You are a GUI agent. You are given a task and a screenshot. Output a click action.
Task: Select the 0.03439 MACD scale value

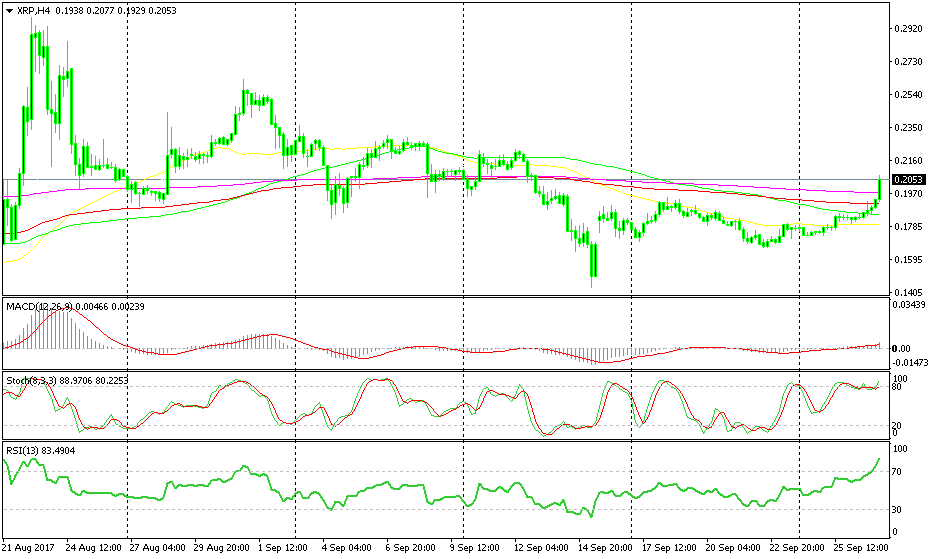click(909, 304)
